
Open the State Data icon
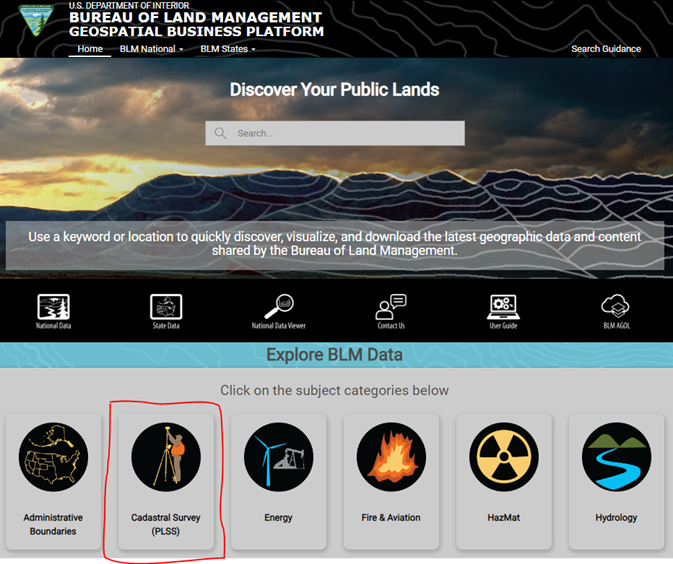[166, 306]
